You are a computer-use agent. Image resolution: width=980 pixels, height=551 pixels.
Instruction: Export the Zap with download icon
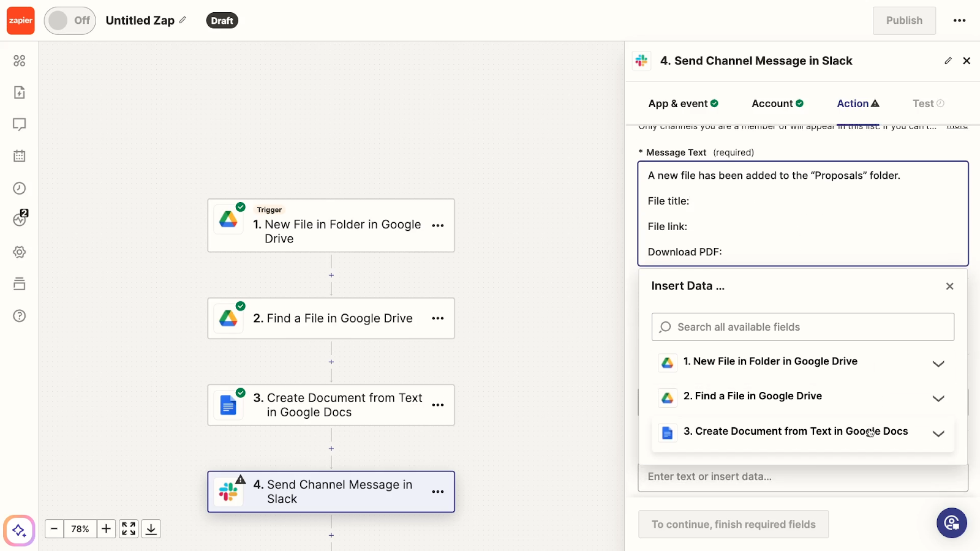pos(151,528)
